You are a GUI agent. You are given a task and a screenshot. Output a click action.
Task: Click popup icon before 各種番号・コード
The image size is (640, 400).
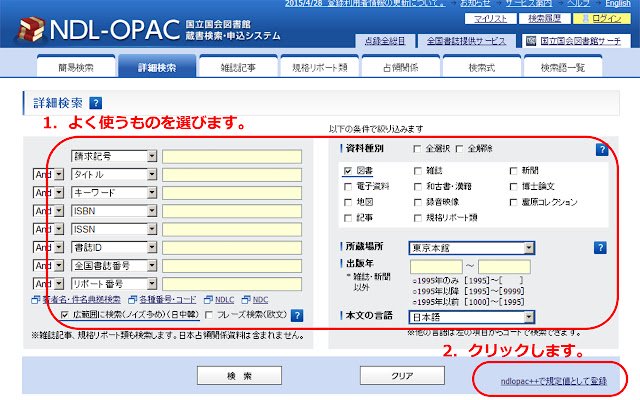click(132, 300)
